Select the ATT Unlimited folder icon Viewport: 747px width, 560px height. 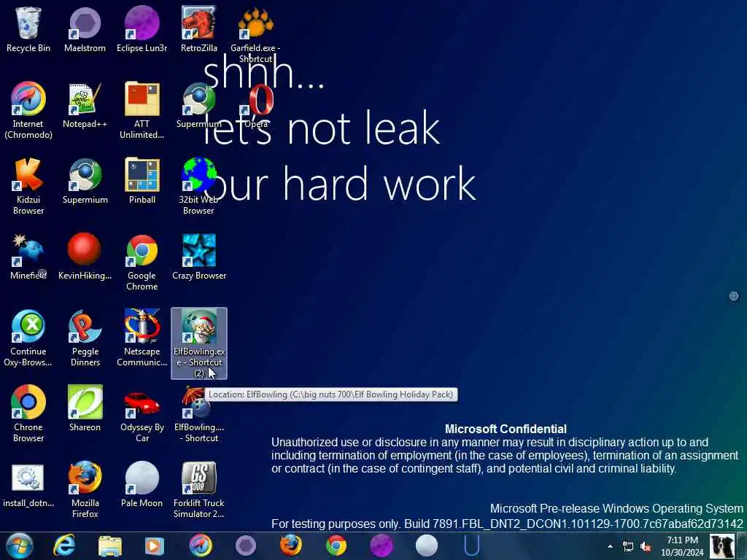142,98
